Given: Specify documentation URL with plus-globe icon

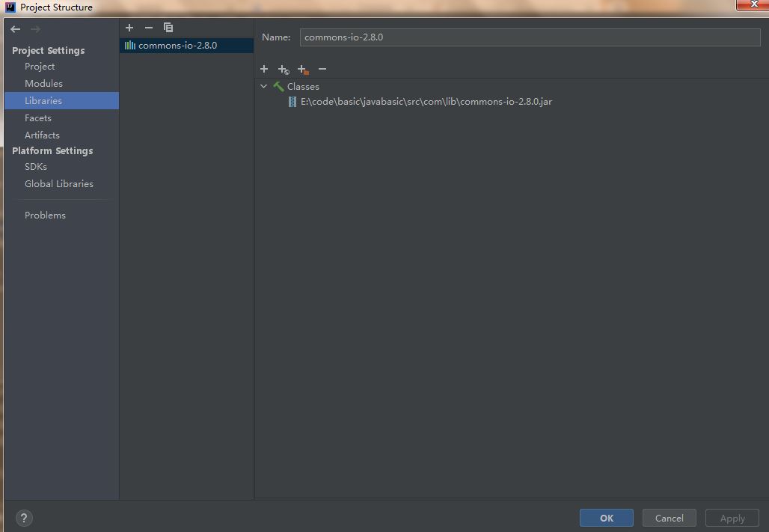Looking at the screenshot, I should (284, 69).
